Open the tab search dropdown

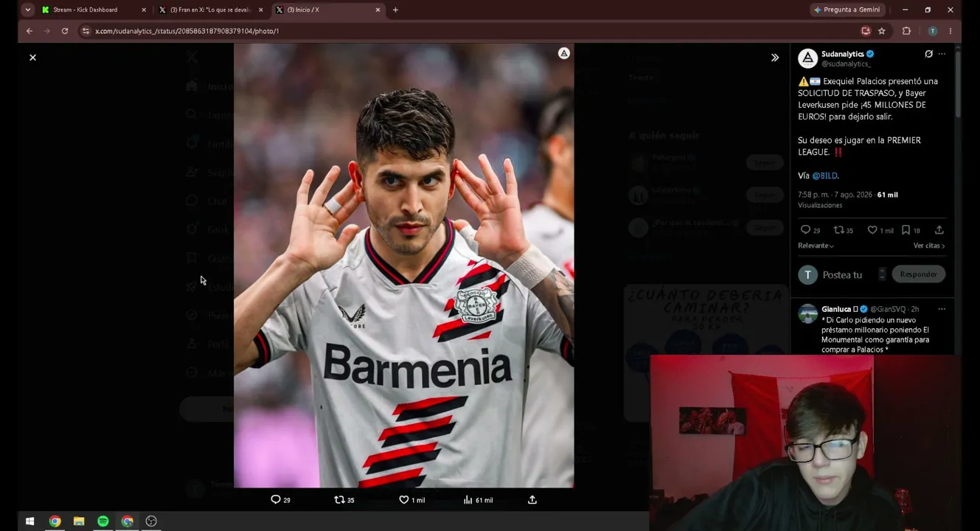[27, 10]
